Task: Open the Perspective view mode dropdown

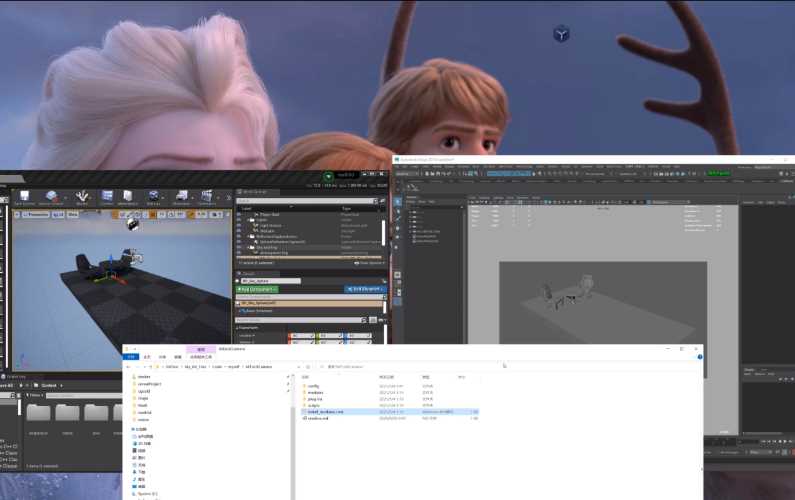Action: [x=35, y=215]
